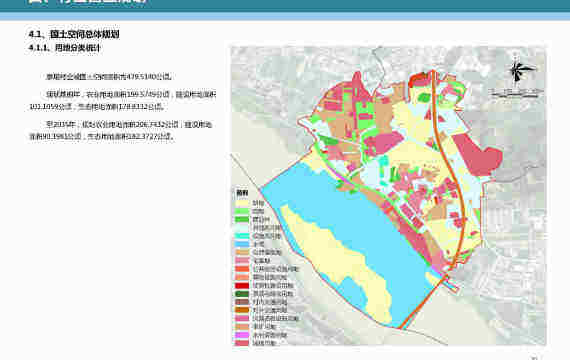This screenshot has height=360, width=570.
Task: Click the 图例 legend title
Action: pyautogui.click(x=242, y=193)
